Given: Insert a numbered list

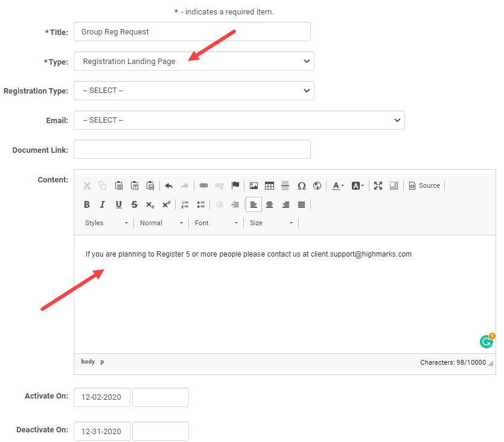Looking at the screenshot, I should 185,205.
